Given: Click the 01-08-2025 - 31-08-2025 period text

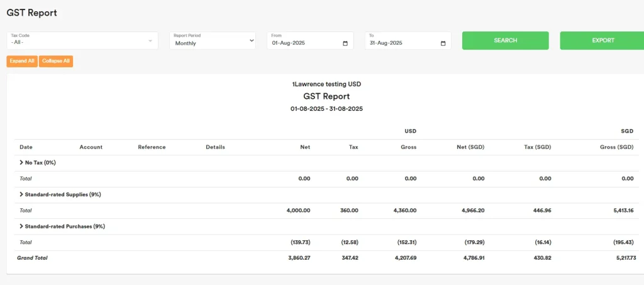Looking at the screenshot, I should pyautogui.click(x=326, y=109).
